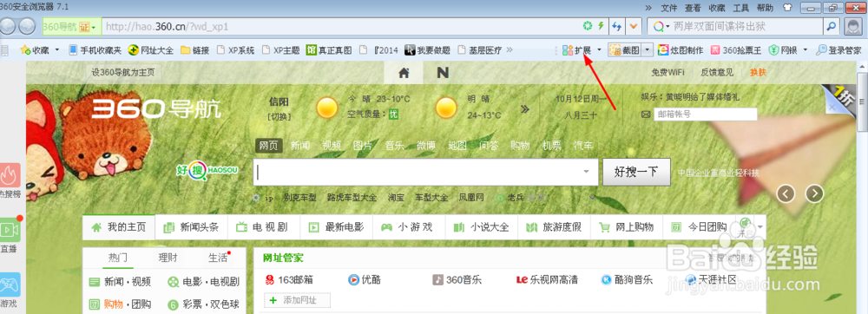The width and height of the screenshot is (868, 314).
Task: Open the address bar history dropdown arrow
Action: tap(634, 26)
